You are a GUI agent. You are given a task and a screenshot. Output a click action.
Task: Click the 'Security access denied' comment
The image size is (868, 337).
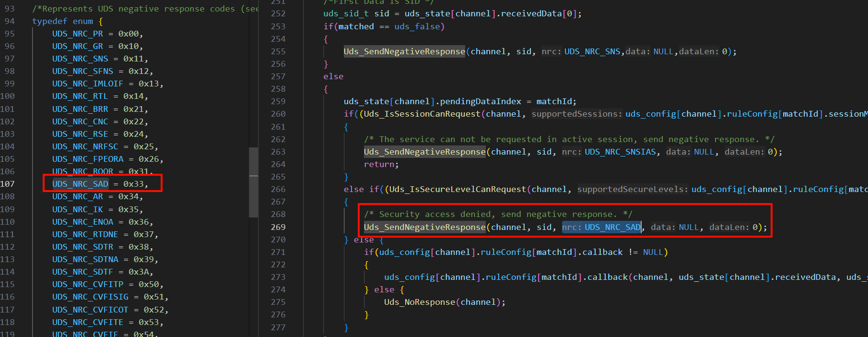click(x=498, y=214)
